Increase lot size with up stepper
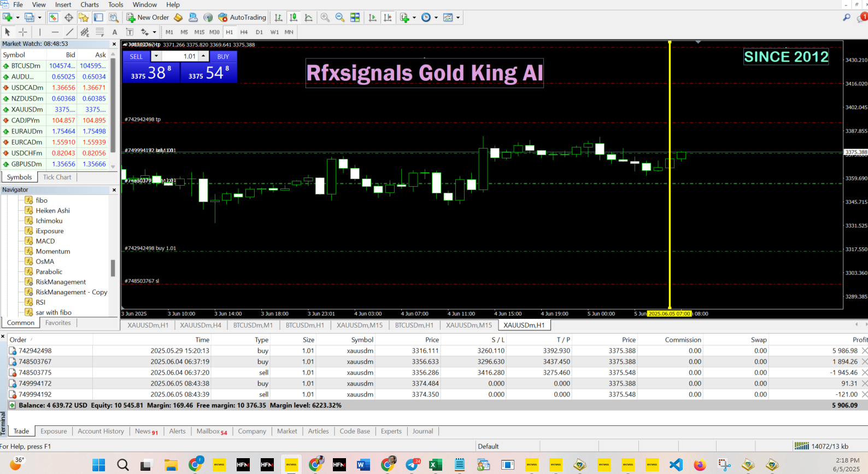This screenshot has width=868, height=474. tap(204, 56)
